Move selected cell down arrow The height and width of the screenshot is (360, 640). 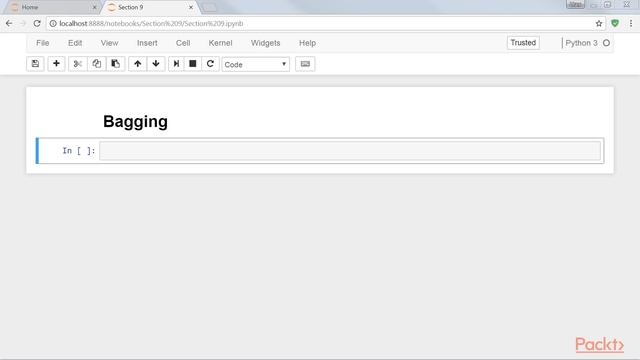(156, 64)
